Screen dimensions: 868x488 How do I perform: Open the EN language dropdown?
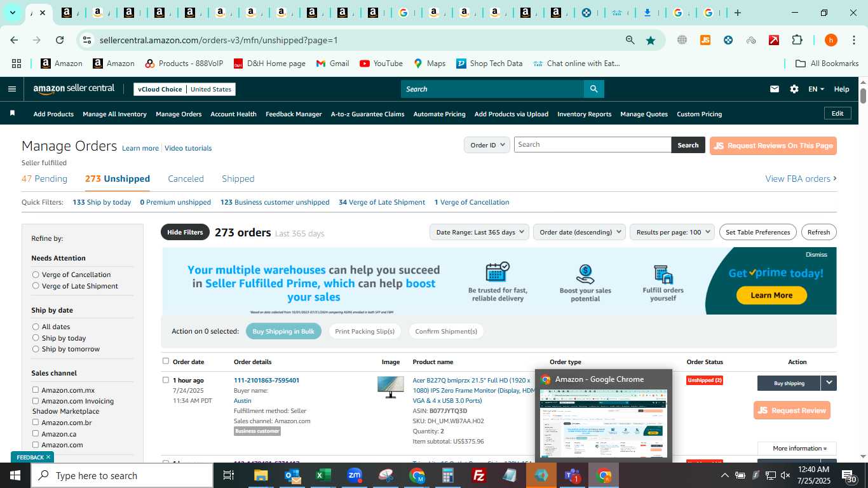point(816,89)
